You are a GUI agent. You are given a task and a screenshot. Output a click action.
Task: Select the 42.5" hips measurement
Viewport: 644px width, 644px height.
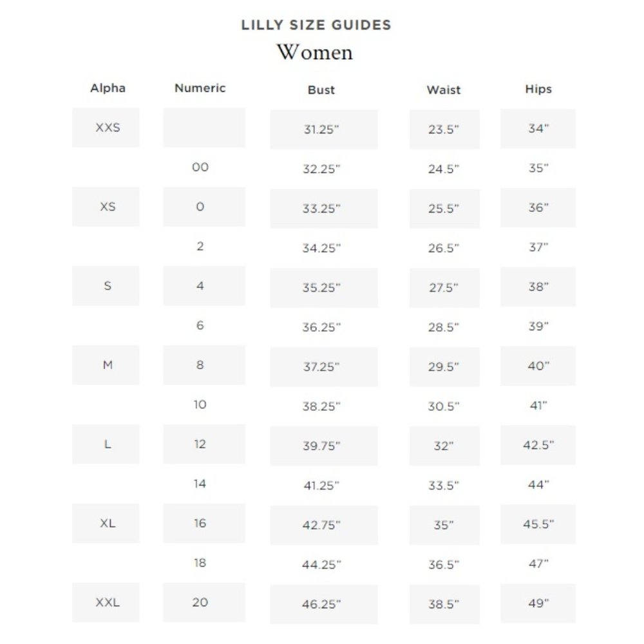[x=538, y=445]
